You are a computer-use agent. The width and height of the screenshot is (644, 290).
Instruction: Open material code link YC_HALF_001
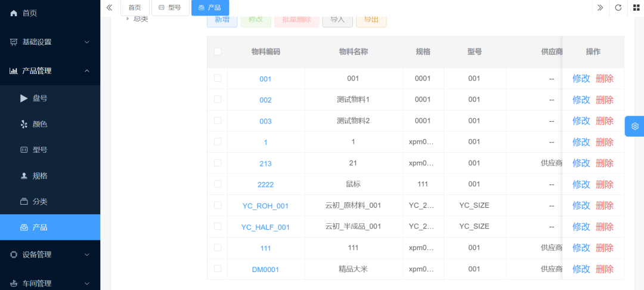[x=265, y=227]
